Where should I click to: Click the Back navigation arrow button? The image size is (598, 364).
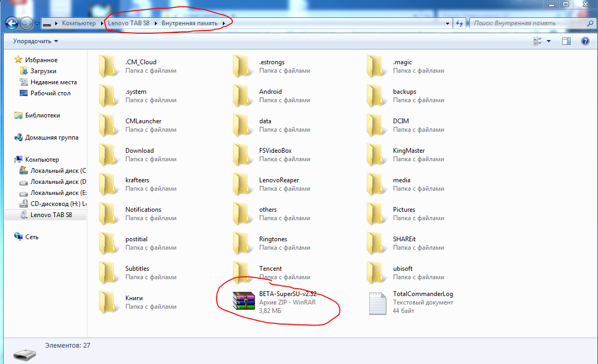coord(12,23)
